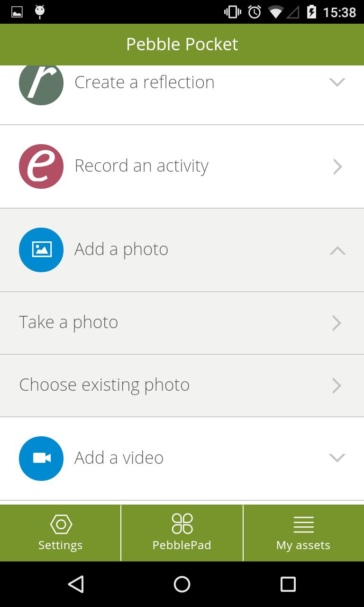Tap the red activity 'e' icon
The width and height of the screenshot is (364, 607).
[41, 166]
